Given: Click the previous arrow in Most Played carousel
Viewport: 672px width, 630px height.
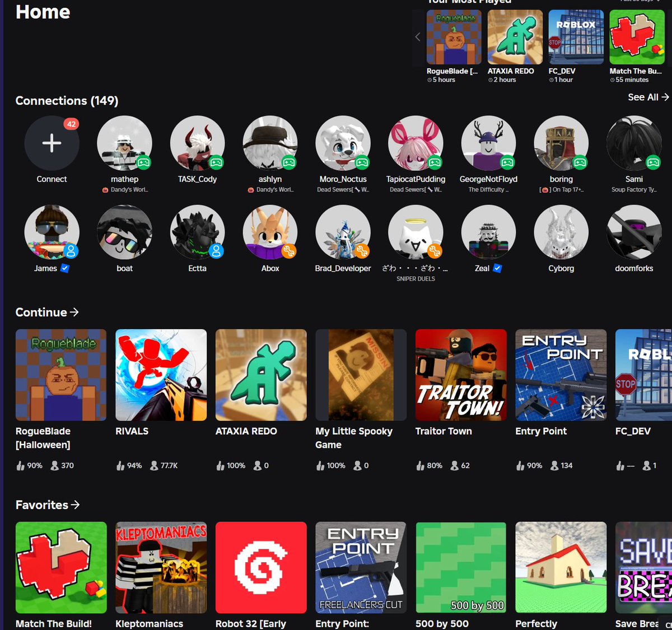Looking at the screenshot, I should pyautogui.click(x=418, y=37).
